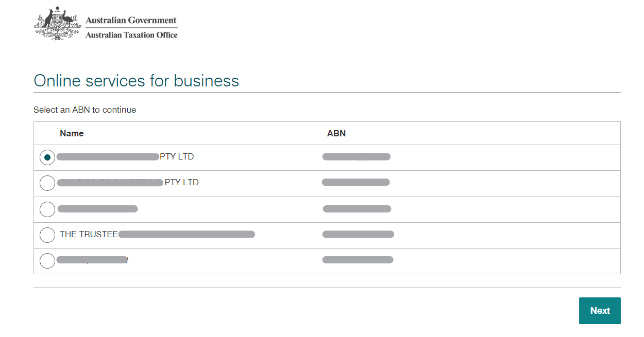Click the Next button
This screenshot has height=337, width=644.
tap(599, 311)
